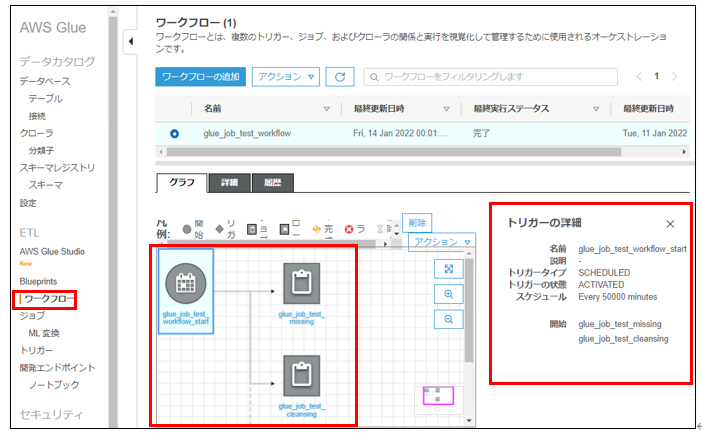Click the legend horizontal scrollbar
Screen dimensions: 702x433
269,244
